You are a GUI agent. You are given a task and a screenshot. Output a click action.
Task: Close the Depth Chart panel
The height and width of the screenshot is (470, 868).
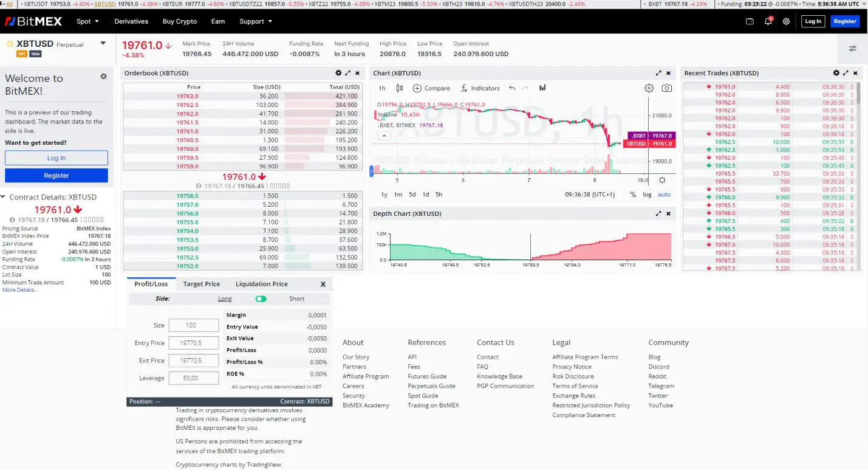(668, 213)
